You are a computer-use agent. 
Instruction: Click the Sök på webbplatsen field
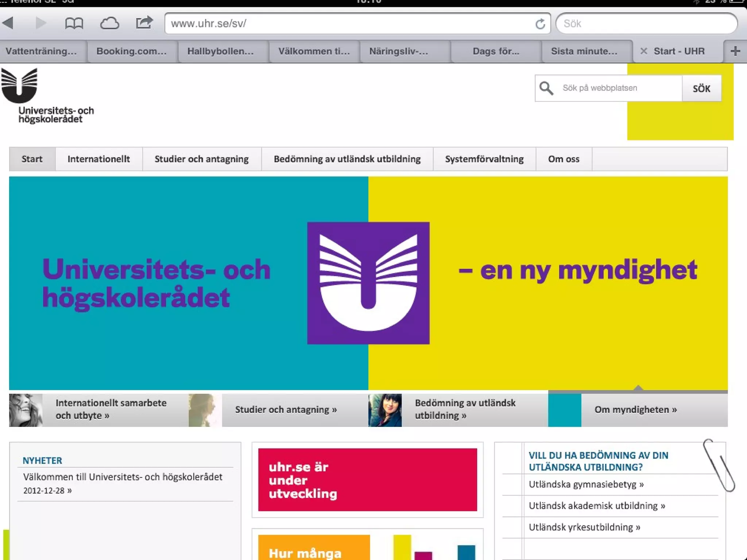coord(616,88)
